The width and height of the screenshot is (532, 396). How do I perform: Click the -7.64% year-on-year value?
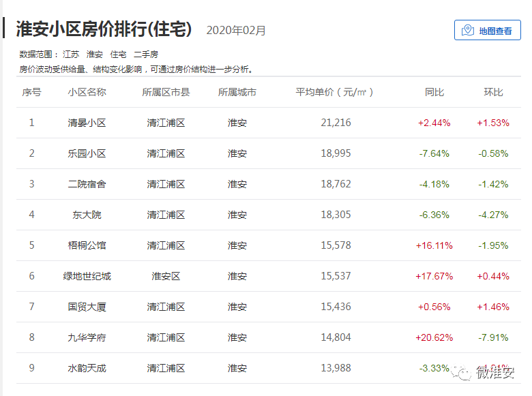click(434, 153)
